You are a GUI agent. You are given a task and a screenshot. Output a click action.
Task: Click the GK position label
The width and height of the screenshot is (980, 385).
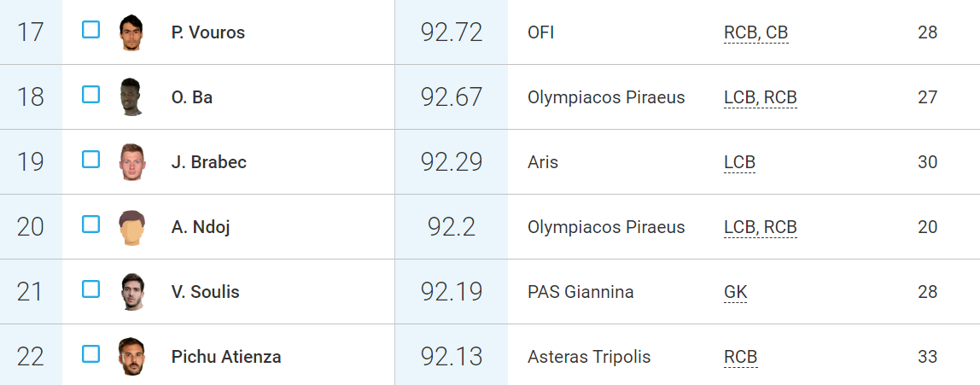[x=735, y=292]
